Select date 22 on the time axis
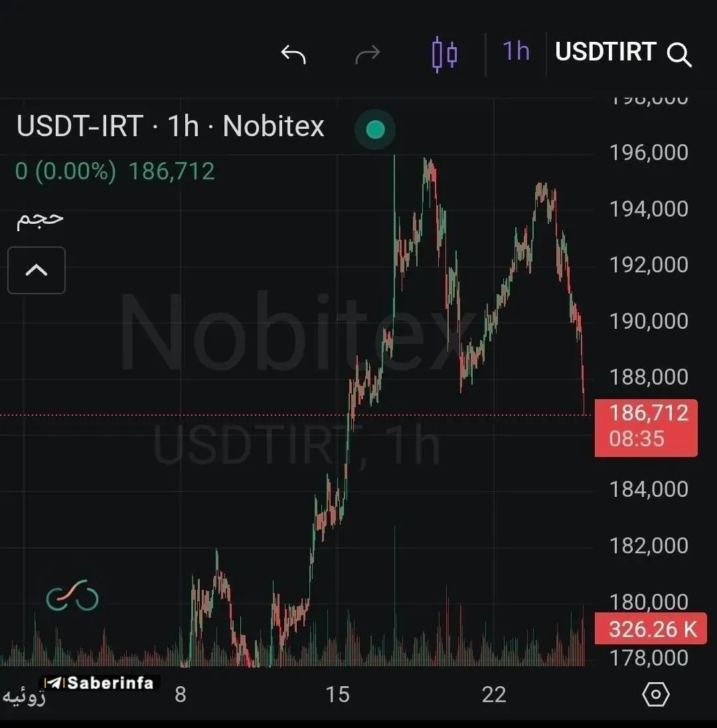The image size is (717, 728). (x=494, y=695)
